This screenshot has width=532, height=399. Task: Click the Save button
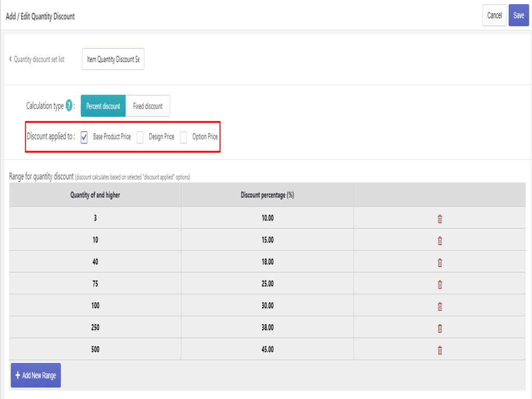518,16
